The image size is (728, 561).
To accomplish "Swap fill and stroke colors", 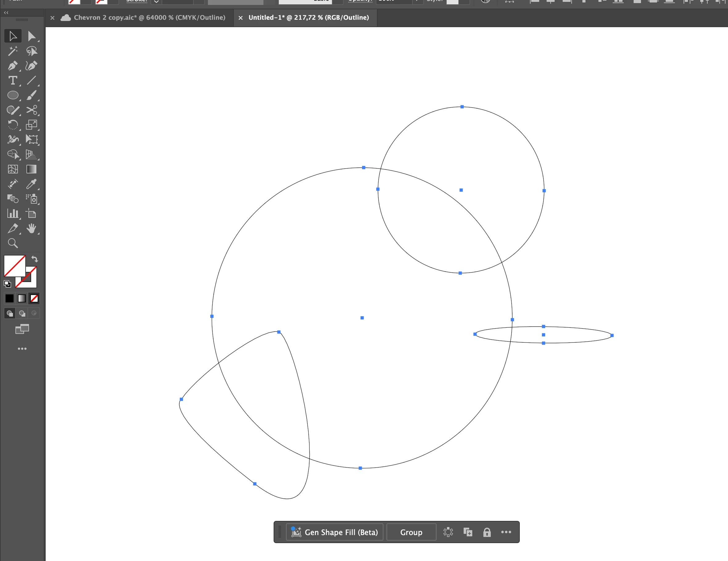I will 35,259.
